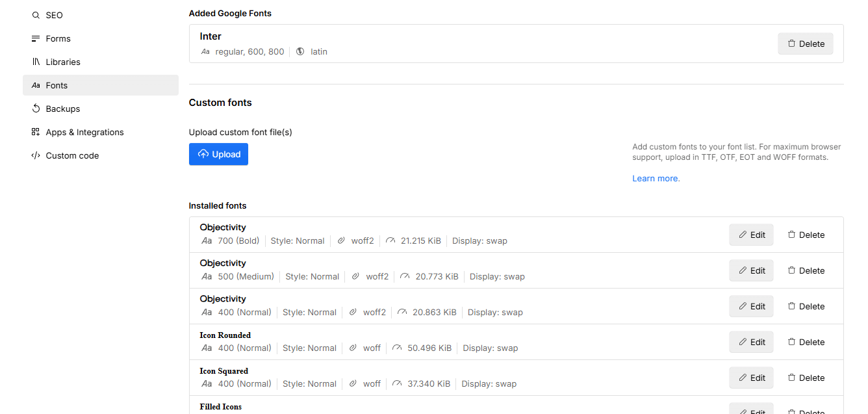Click the 'latin' subset text
868x414 pixels.
(319, 51)
